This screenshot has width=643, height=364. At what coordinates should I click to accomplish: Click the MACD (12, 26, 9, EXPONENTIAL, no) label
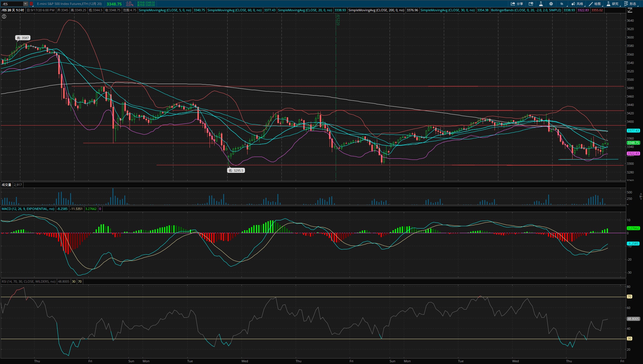pos(28,209)
